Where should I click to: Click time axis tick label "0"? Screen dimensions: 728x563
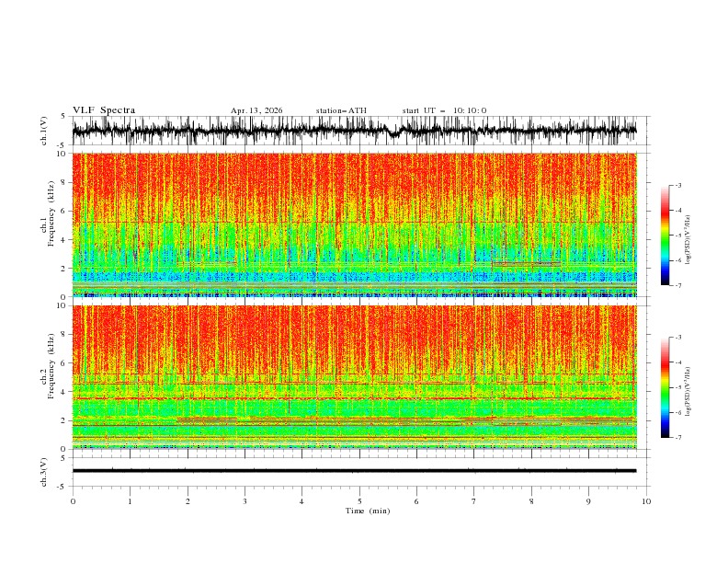pyautogui.click(x=73, y=501)
